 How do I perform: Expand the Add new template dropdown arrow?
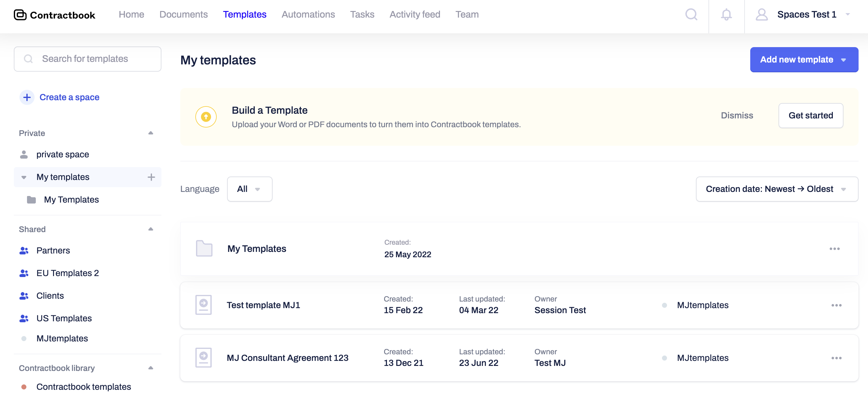(845, 59)
